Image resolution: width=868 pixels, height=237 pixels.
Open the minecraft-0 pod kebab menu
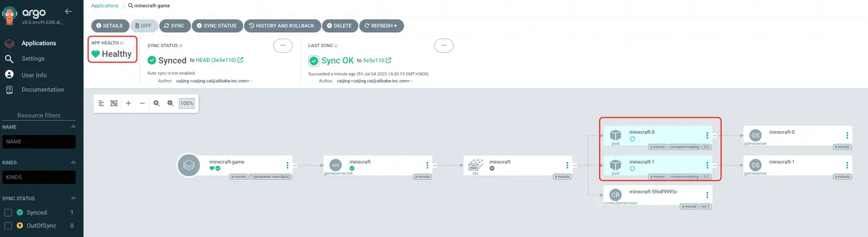[x=707, y=135]
